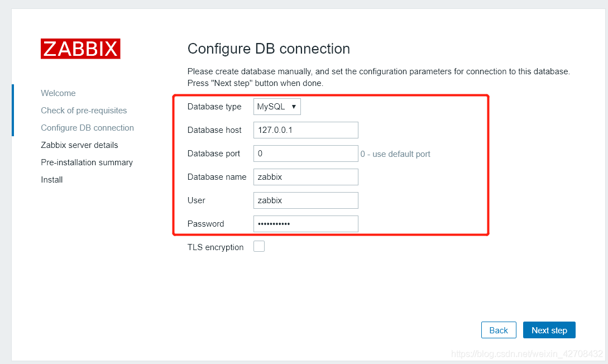Click the '0 - use default port' hint
The height and width of the screenshot is (364, 608).
tap(395, 154)
